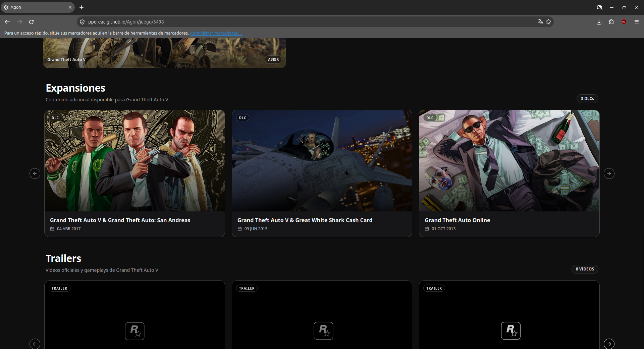Click the site security shield icon
The image size is (644, 349).
coord(82,22)
